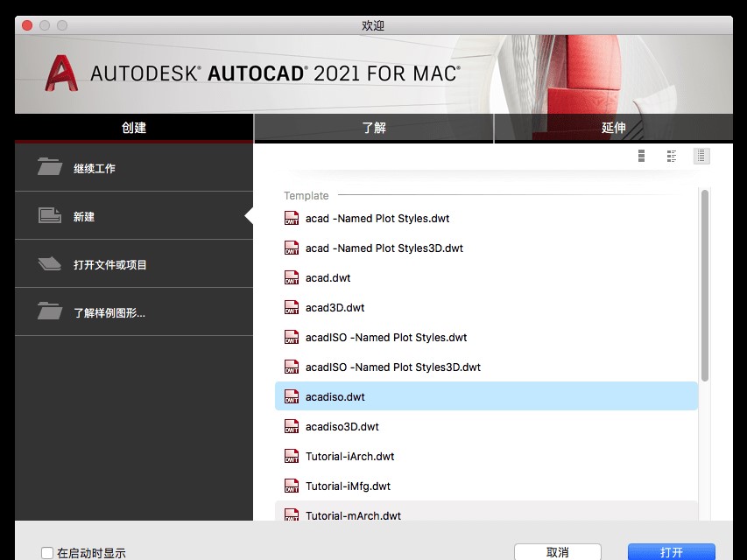Open 了解样例图形... sidebar entry
The image size is (747, 560).
point(134,311)
